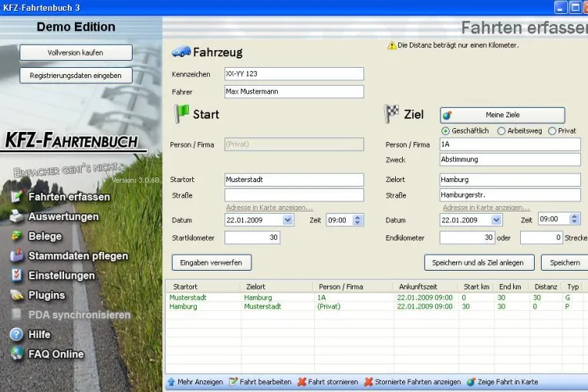Click the Auswertungen printer icon
The height and width of the screenshot is (392, 588).
coord(16,216)
